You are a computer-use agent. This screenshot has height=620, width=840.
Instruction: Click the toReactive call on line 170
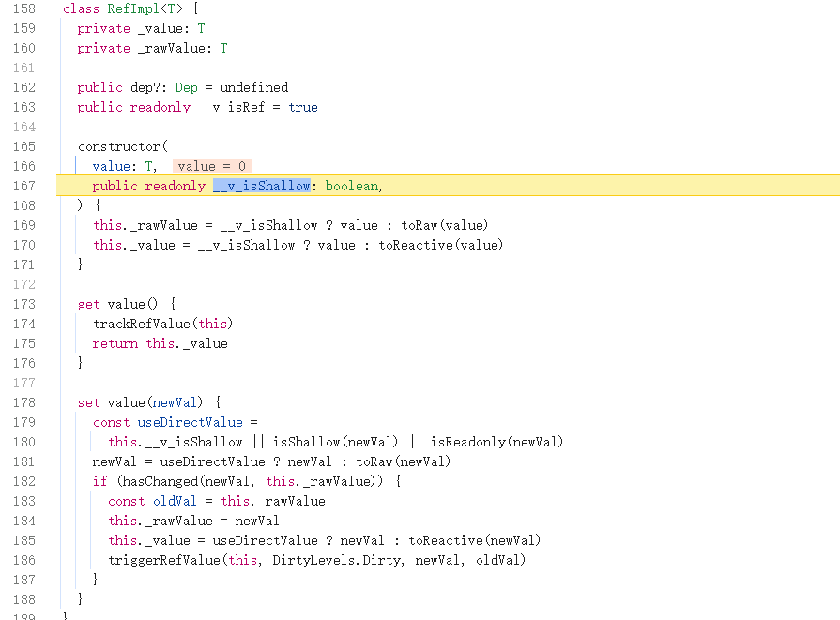point(420,245)
